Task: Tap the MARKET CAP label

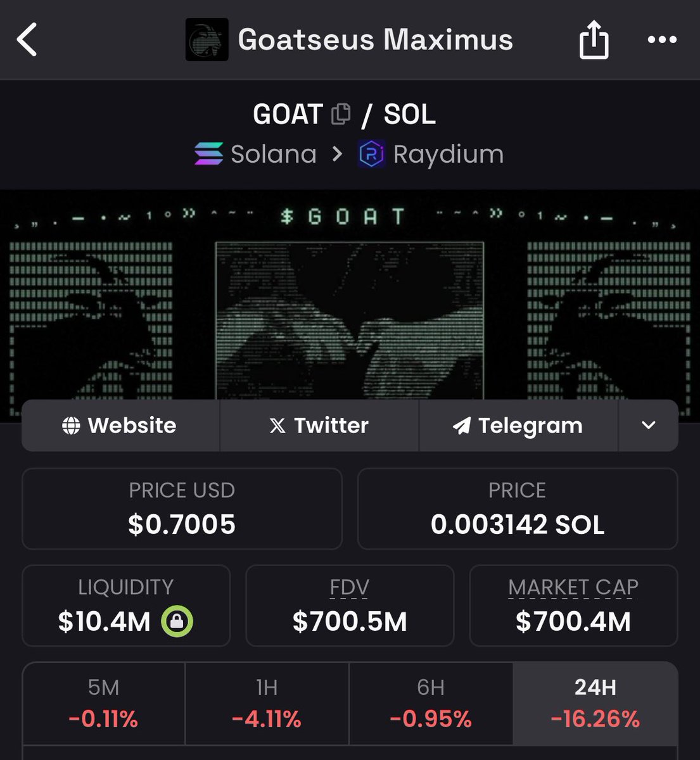Action: coord(573,588)
